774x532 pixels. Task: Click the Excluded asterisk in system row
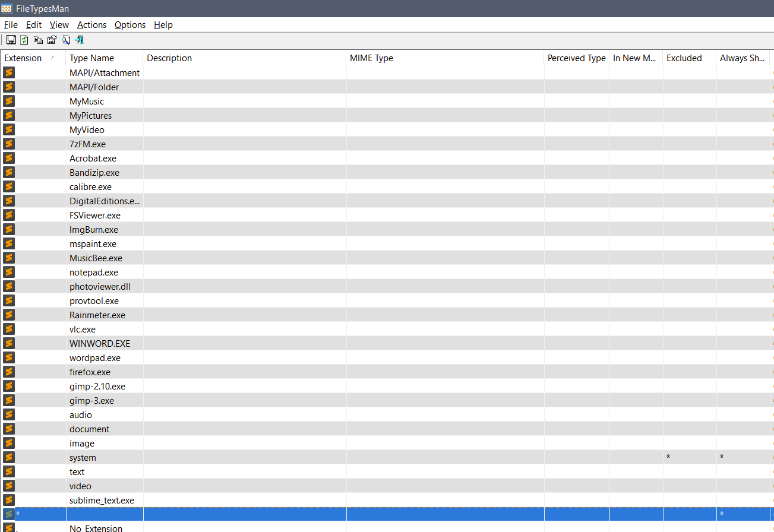point(668,458)
